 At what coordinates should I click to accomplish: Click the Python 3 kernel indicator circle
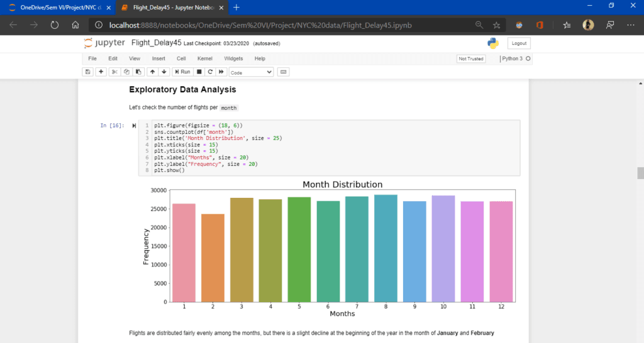[x=528, y=58]
